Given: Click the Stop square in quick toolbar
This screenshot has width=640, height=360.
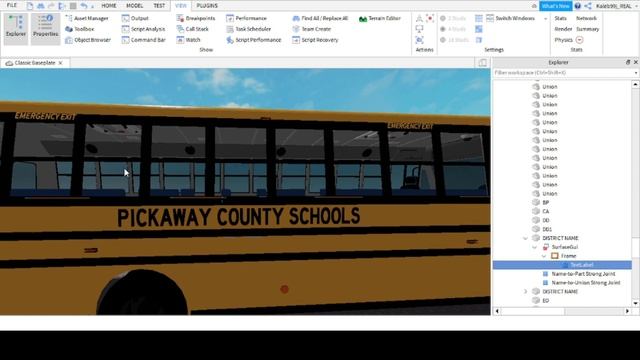Looking at the screenshot, I should 73,6.
